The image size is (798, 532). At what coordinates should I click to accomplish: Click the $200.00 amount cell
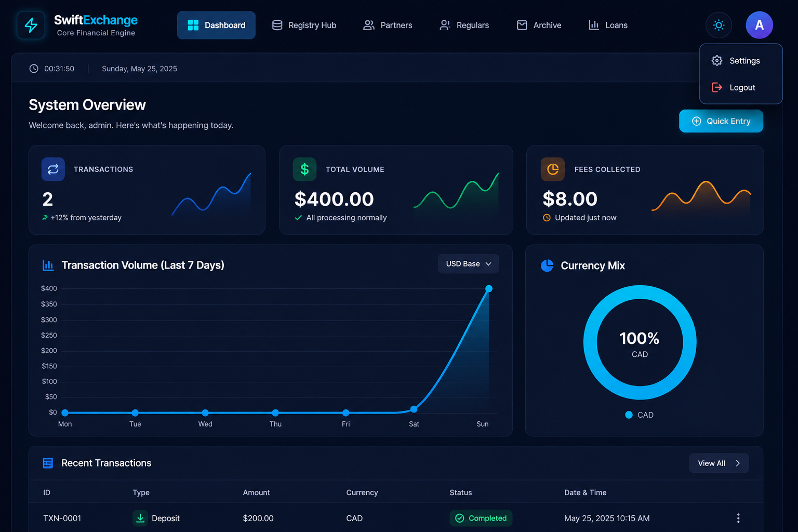pos(258,518)
